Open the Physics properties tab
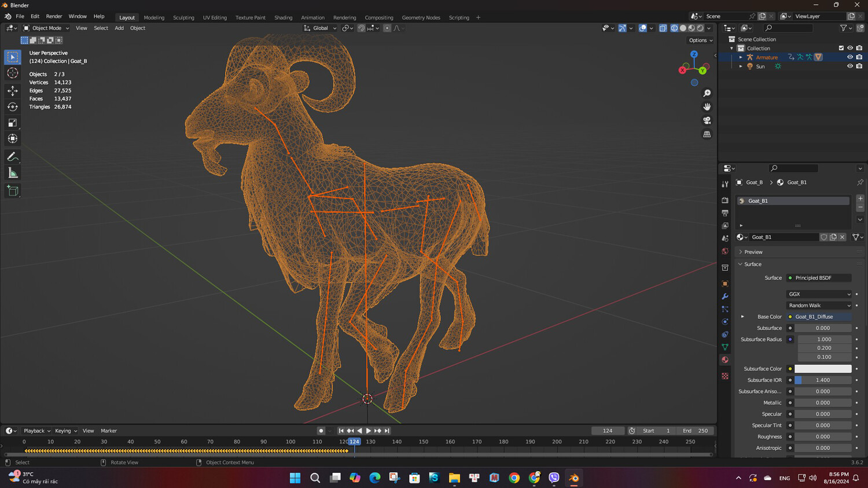The image size is (868, 488). [x=725, y=322]
